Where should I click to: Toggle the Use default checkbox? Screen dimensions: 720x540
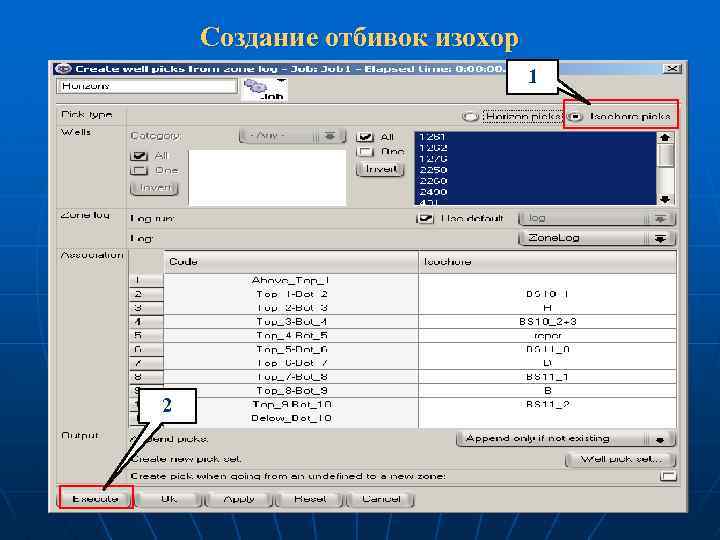pos(425,219)
